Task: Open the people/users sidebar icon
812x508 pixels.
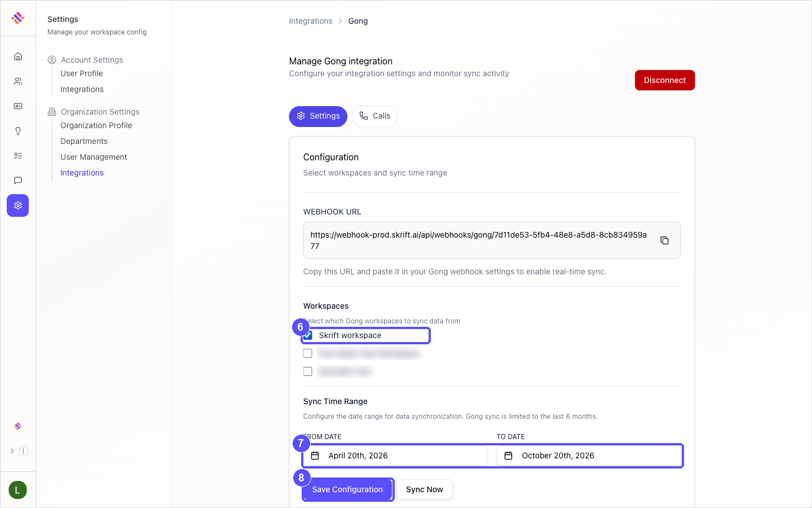Action: click(x=18, y=81)
